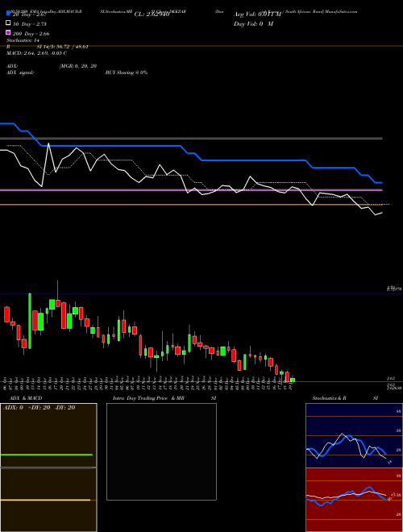Click the gray horizontal line above the price line

[x=191, y=139]
